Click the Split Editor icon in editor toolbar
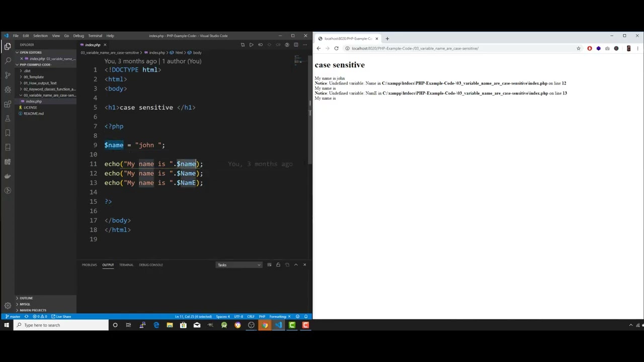This screenshot has width=644, height=362. pos(296,45)
